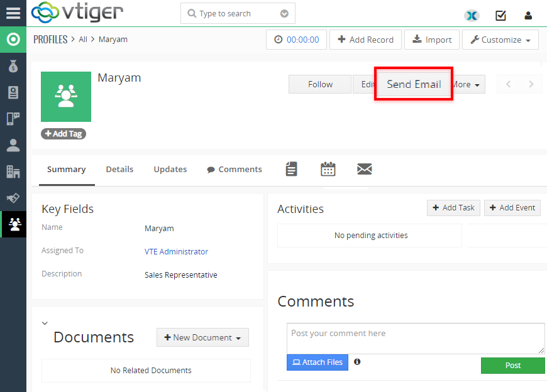Open the organizations building sidebar icon
Screen dimensions: 547x392
13,171
